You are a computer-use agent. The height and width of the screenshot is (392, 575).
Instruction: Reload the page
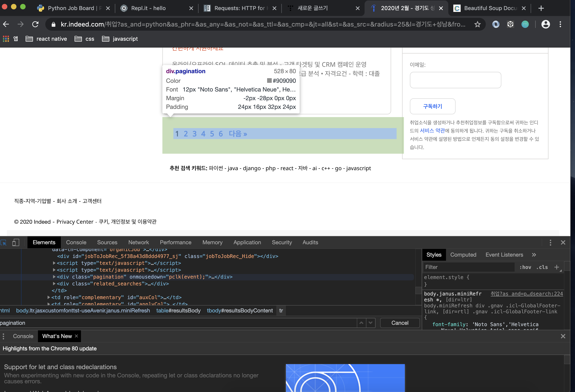35,24
